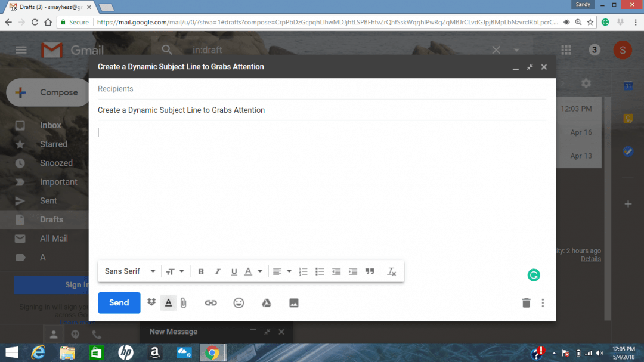Open the font family dropdown
The width and height of the screenshot is (644, 362).
129,271
